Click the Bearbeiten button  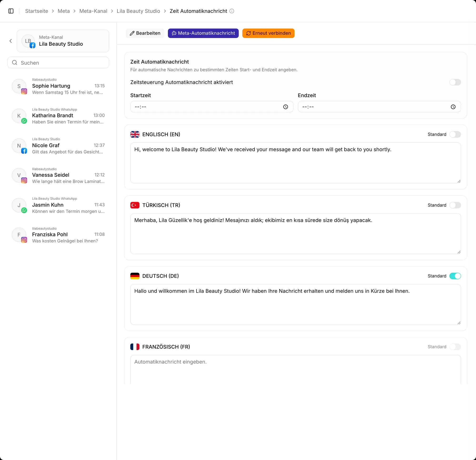(x=145, y=33)
